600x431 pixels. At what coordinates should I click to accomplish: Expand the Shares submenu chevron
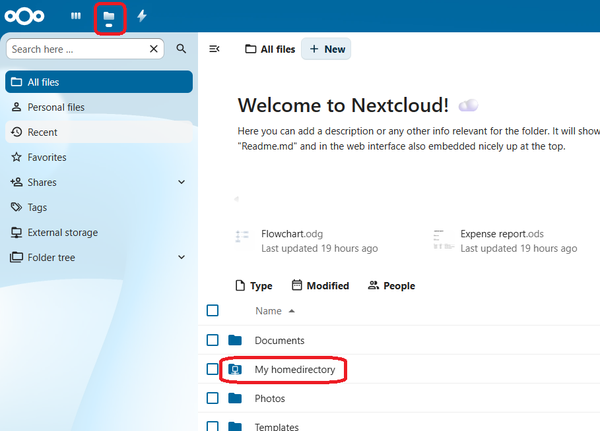(182, 182)
